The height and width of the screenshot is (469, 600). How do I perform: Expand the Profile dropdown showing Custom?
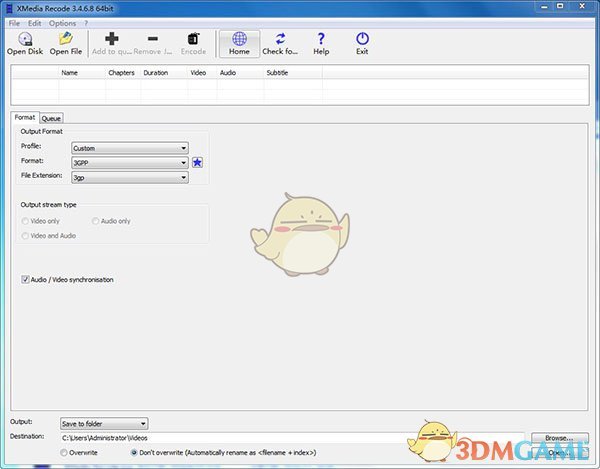130,148
